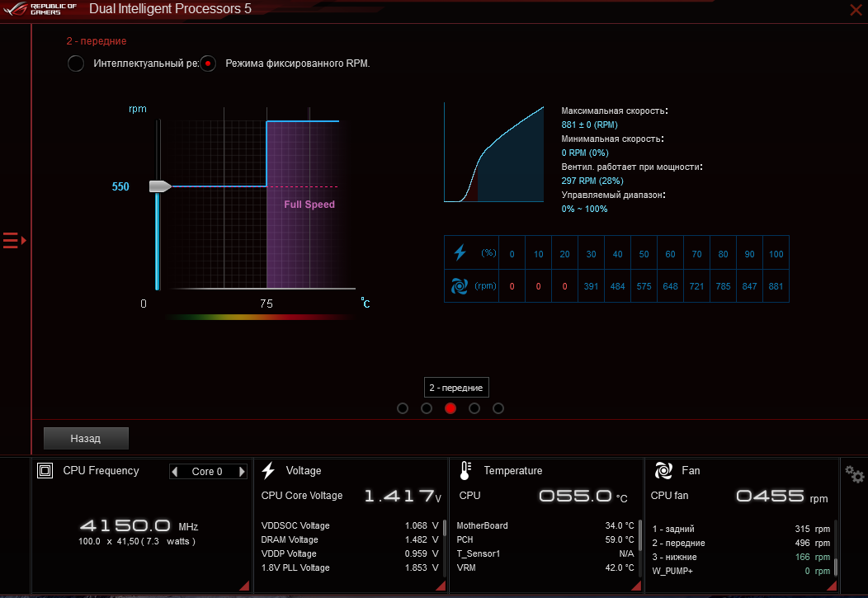Click the 0 RPM (0%) minimum speed value
The width and height of the screenshot is (868, 598).
coord(584,153)
